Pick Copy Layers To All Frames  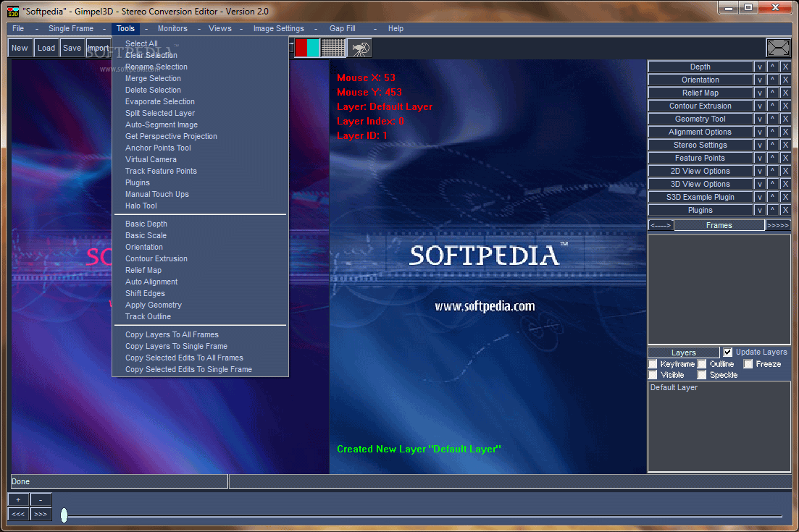[x=172, y=334]
